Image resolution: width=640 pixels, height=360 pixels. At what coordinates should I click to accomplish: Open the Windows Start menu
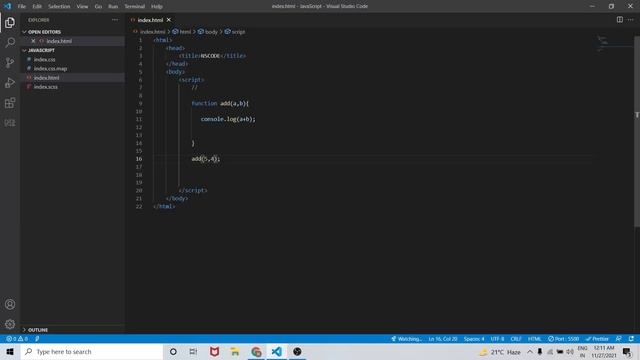10,351
